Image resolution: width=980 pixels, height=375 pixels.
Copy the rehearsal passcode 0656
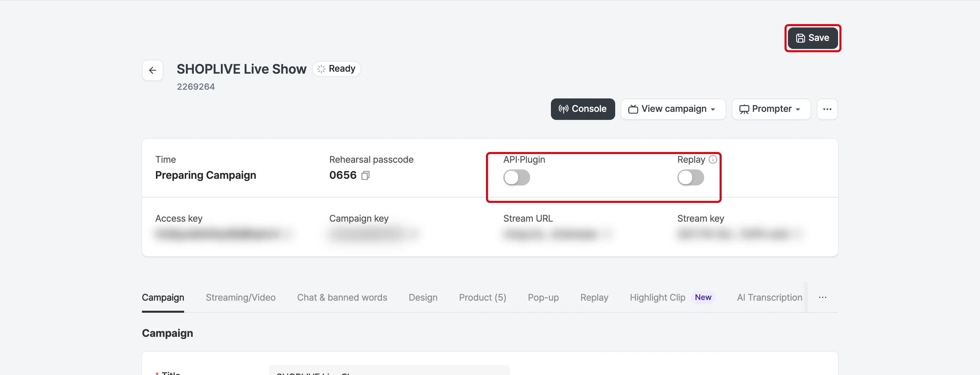pyautogui.click(x=365, y=175)
